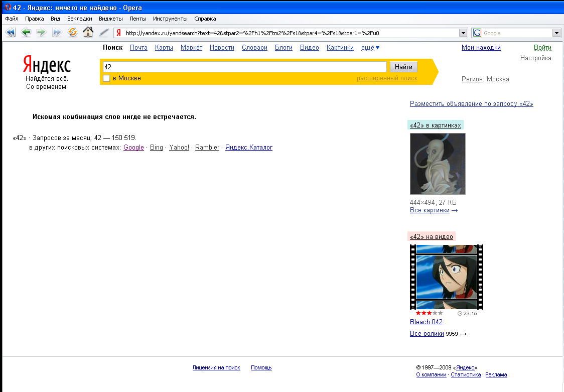564x392 pixels.
Task: Go to the Home page icon
Action: click(x=88, y=33)
